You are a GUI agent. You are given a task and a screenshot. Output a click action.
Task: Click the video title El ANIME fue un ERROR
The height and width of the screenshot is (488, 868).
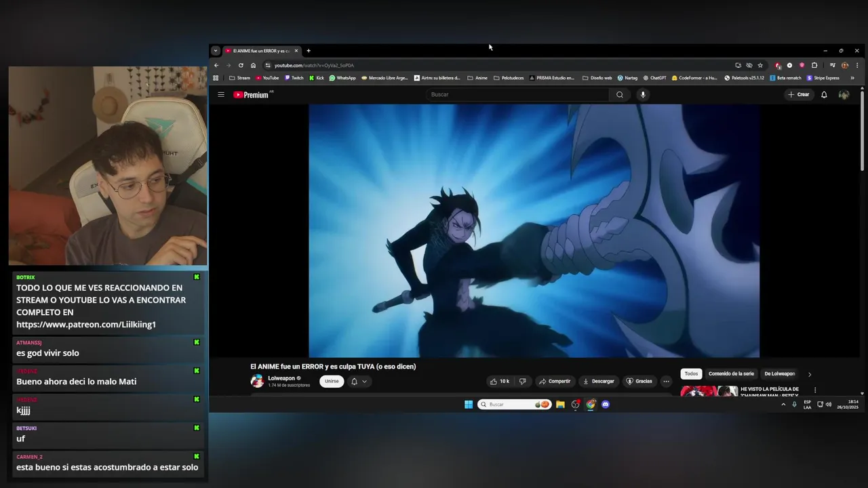coord(333,367)
